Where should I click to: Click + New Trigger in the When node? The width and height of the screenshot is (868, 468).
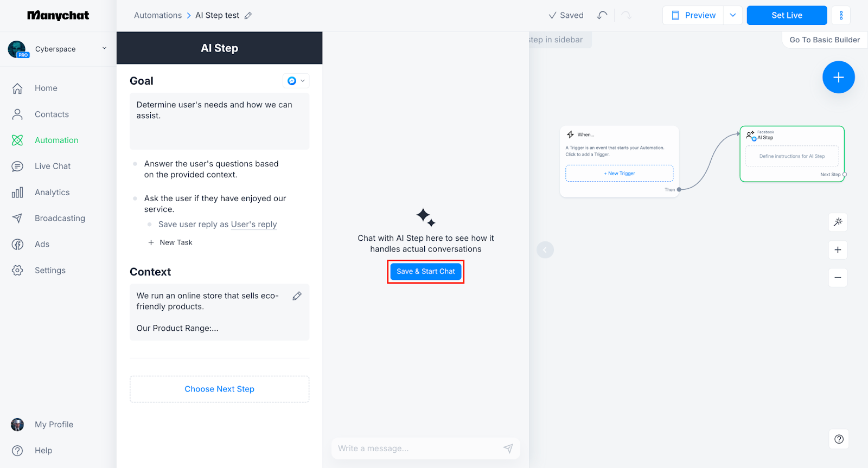(x=620, y=174)
